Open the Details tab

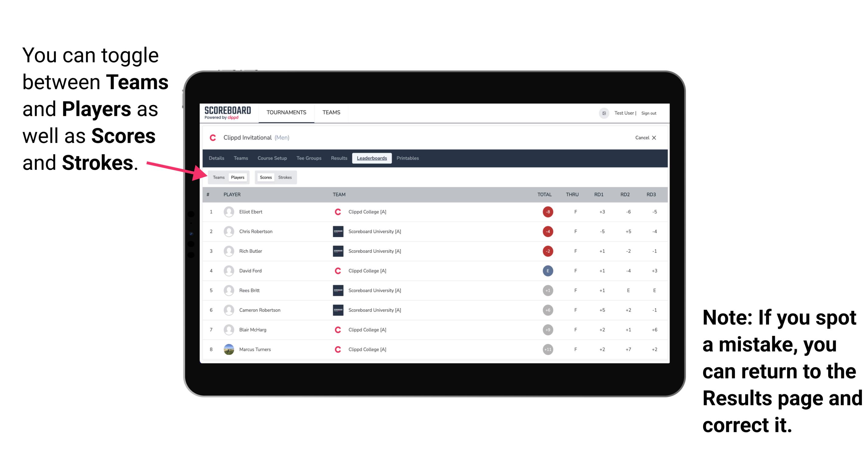pyautogui.click(x=217, y=158)
